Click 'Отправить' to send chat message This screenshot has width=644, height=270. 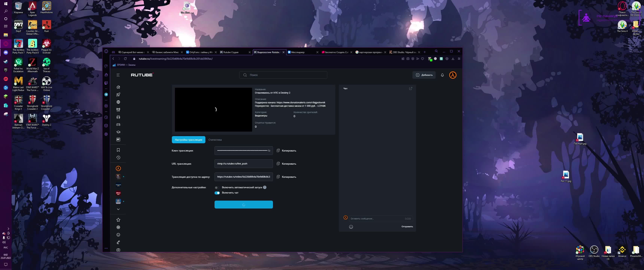[x=407, y=226]
